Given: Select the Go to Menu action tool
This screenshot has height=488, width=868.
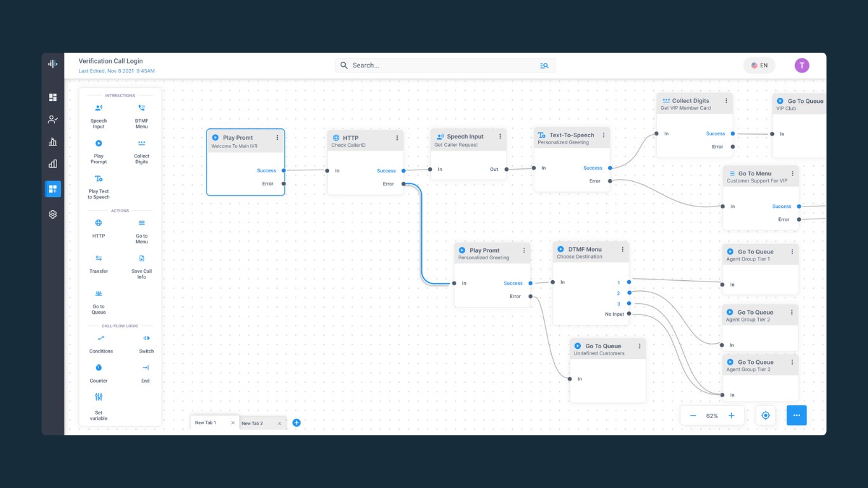Looking at the screenshot, I should (x=142, y=231).
